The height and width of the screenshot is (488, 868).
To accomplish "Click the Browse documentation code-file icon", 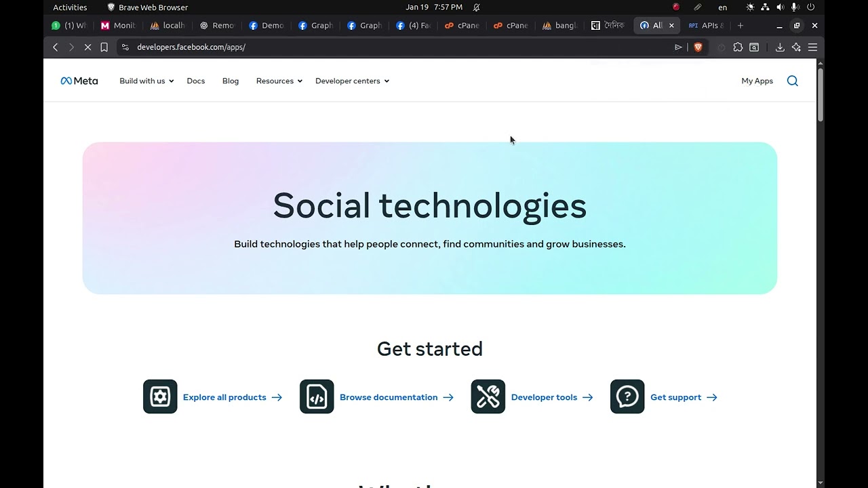I will (317, 396).
